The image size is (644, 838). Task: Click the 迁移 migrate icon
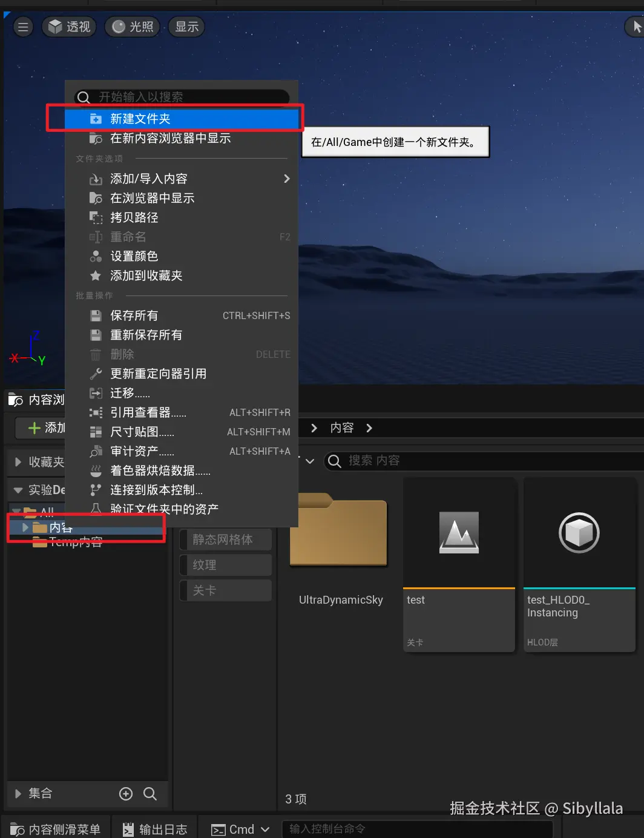(96, 393)
